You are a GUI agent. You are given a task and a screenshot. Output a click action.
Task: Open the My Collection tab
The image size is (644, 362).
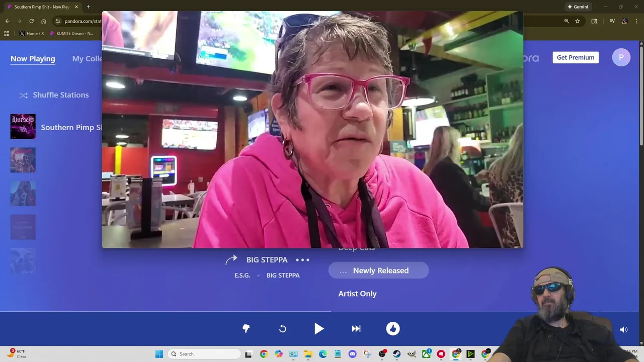(x=87, y=59)
